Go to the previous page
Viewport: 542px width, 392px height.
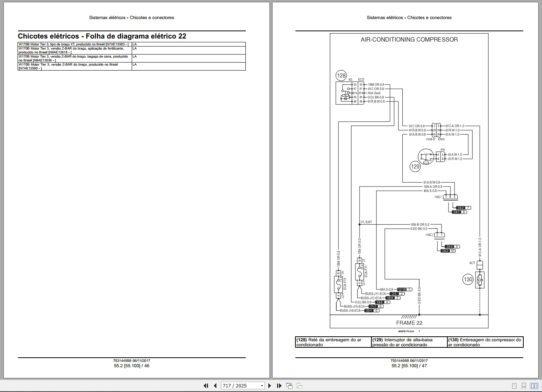coord(215,386)
